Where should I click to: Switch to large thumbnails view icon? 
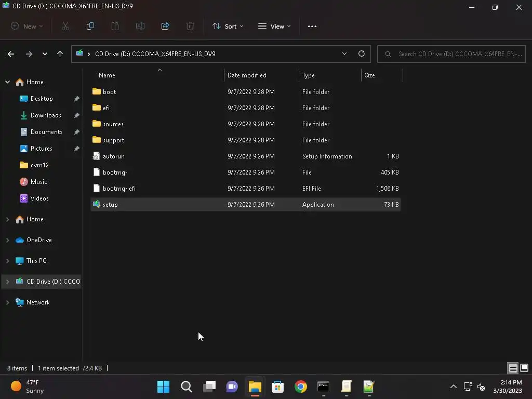pyautogui.click(x=524, y=368)
